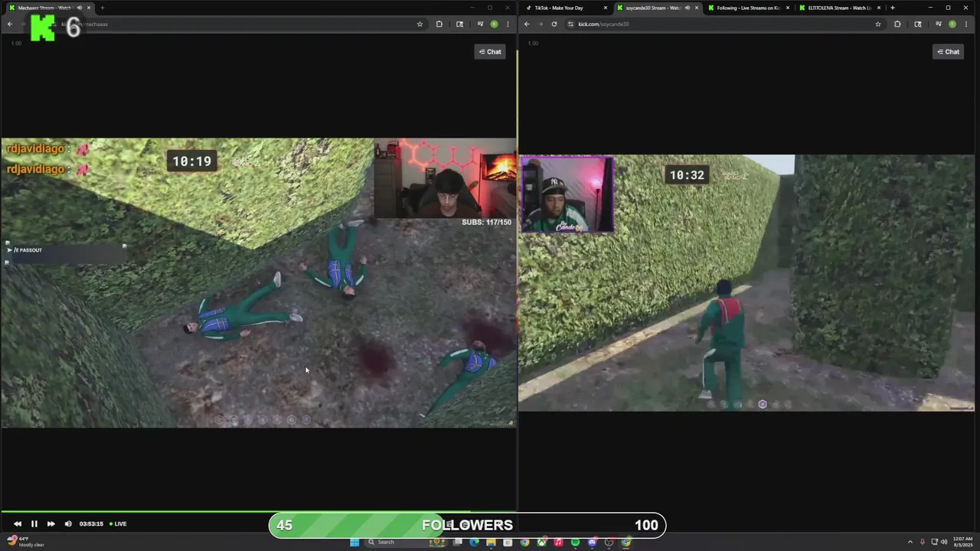Click the rewind button in player controls
This screenshot has width=980, height=551.
tap(17, 524)
